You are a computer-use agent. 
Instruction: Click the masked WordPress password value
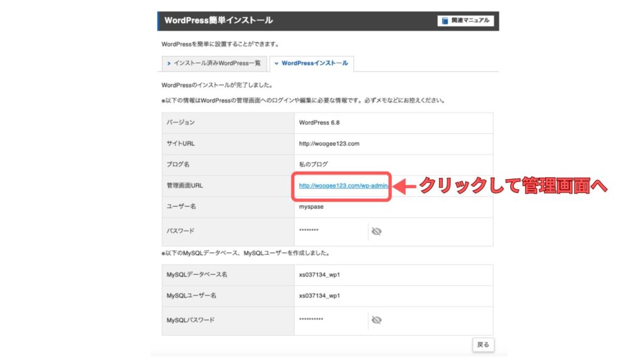[x=308, y=230]
